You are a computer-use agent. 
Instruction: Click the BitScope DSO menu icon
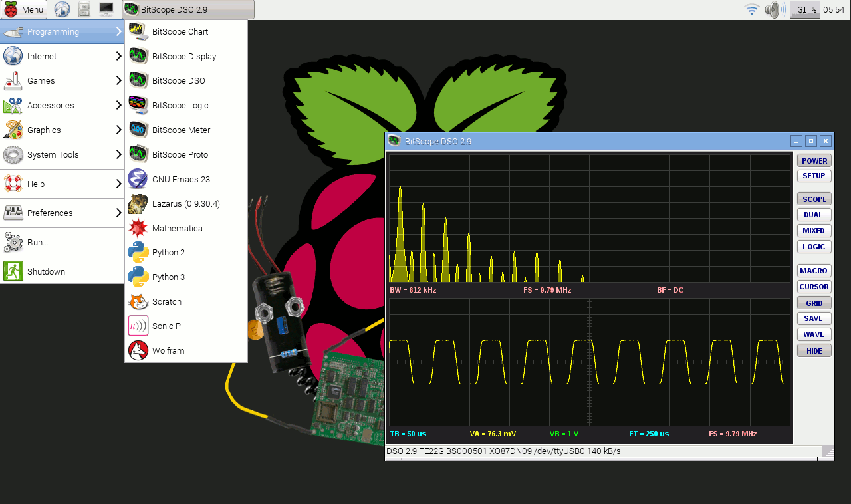coord(138,80)
